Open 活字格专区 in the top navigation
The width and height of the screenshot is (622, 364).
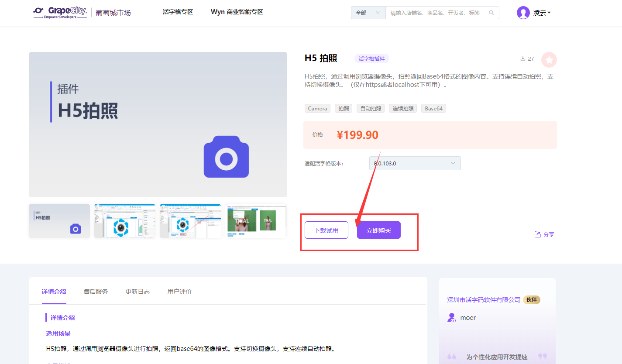coord(178,12)
